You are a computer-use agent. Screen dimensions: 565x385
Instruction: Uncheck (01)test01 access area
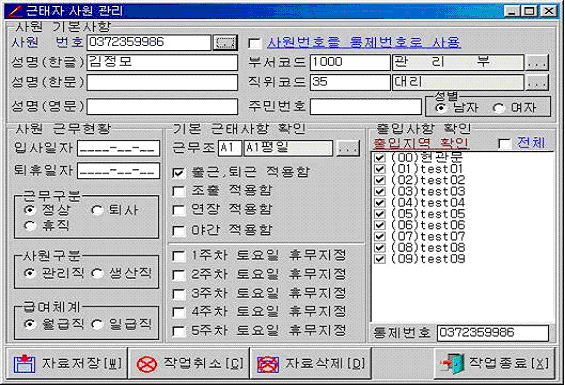[x=380, y=169]
